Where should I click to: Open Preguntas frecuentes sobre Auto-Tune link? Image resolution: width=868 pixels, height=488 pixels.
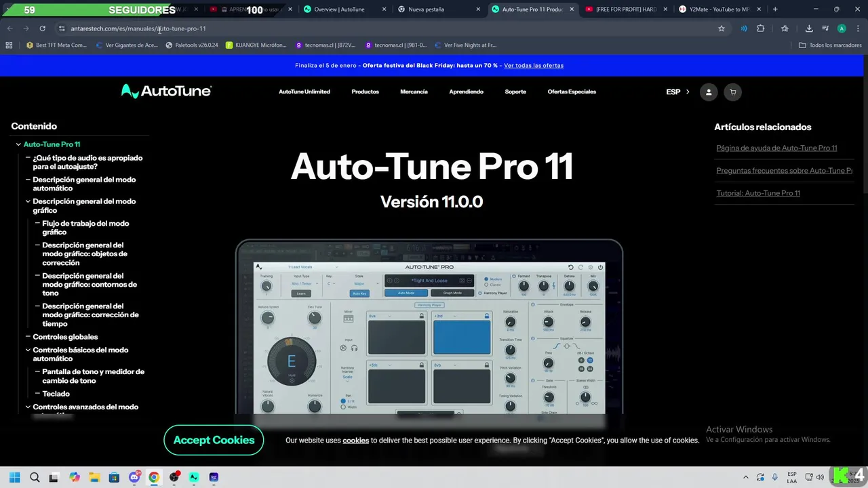point(784,171)
